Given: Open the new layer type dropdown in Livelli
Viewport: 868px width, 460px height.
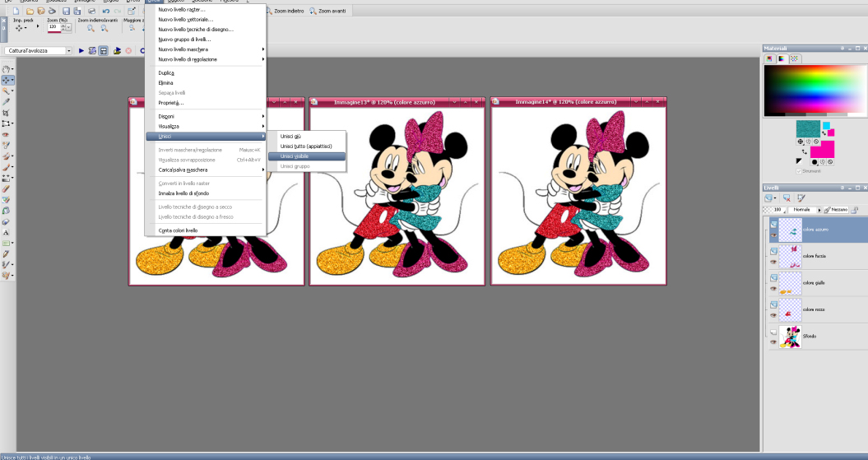Looking at the screenshot, I should (776, 197).
